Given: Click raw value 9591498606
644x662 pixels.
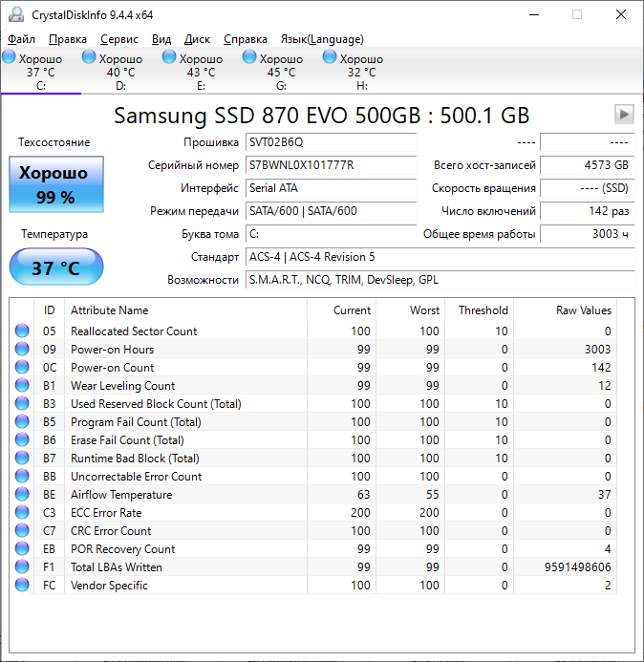Looking at the screenshot, I should tap(578, 567).
